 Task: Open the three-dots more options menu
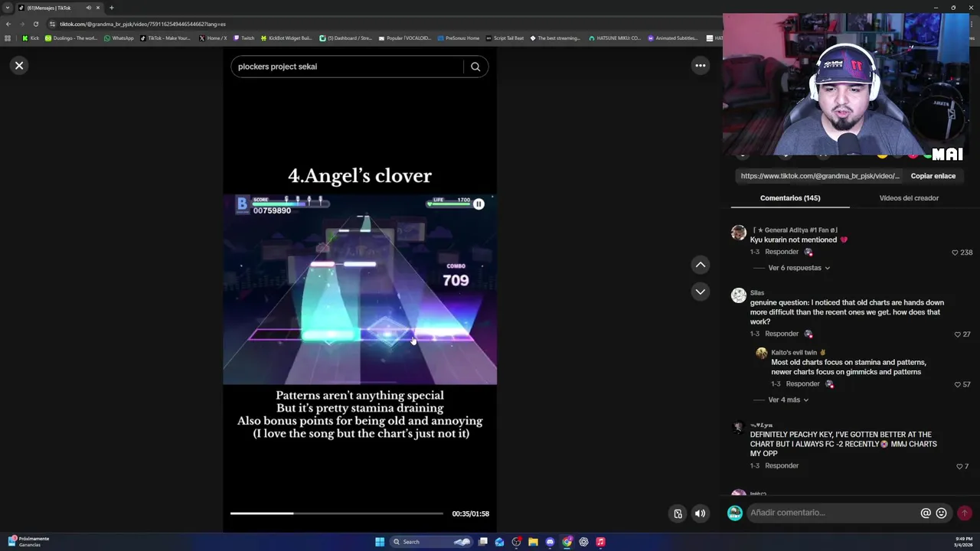click(700, 66)
